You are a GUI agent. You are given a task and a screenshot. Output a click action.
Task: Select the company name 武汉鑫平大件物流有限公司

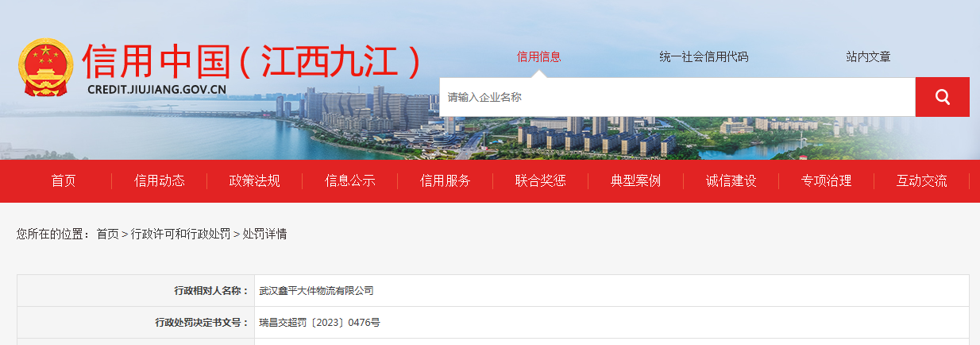pos(316,291)
